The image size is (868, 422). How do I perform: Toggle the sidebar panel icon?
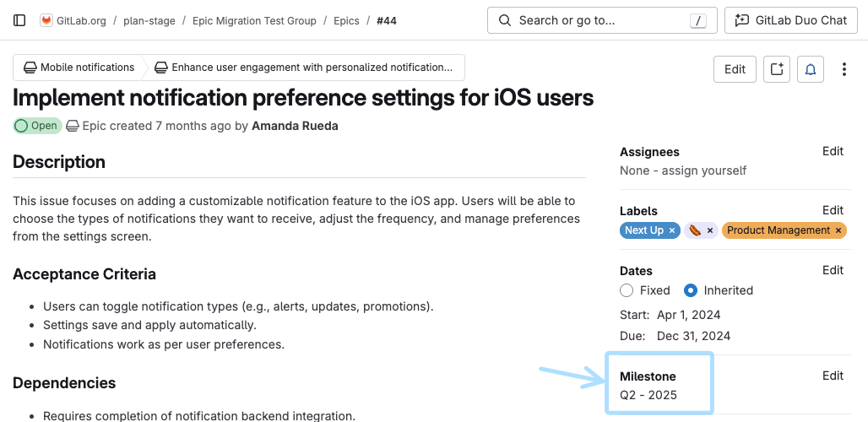(19, 20)
